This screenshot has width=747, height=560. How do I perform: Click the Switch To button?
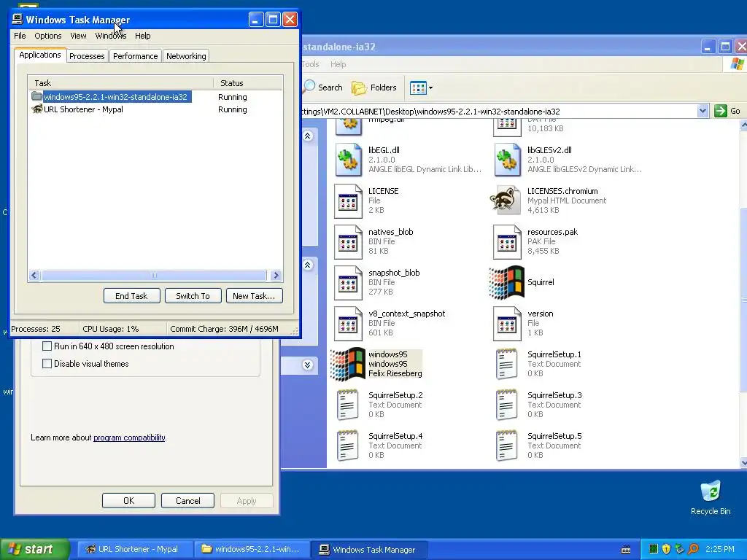(x=193, y=296)
